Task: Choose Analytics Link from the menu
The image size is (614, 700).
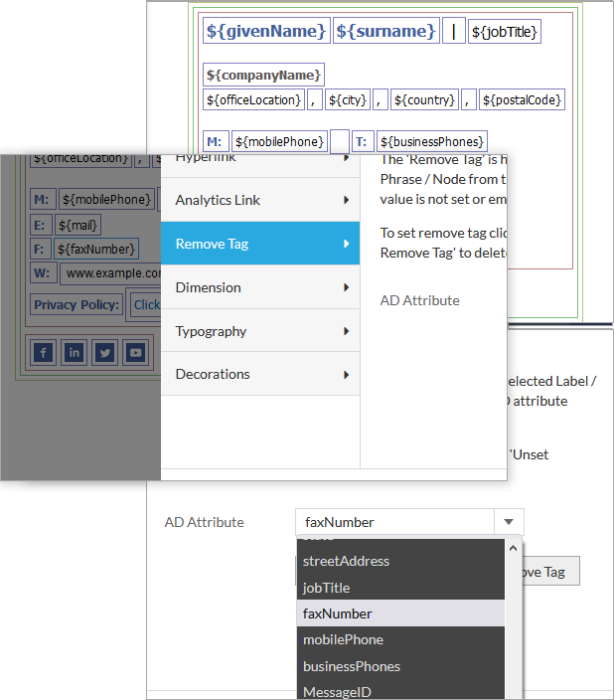Action: pos(260,200)
